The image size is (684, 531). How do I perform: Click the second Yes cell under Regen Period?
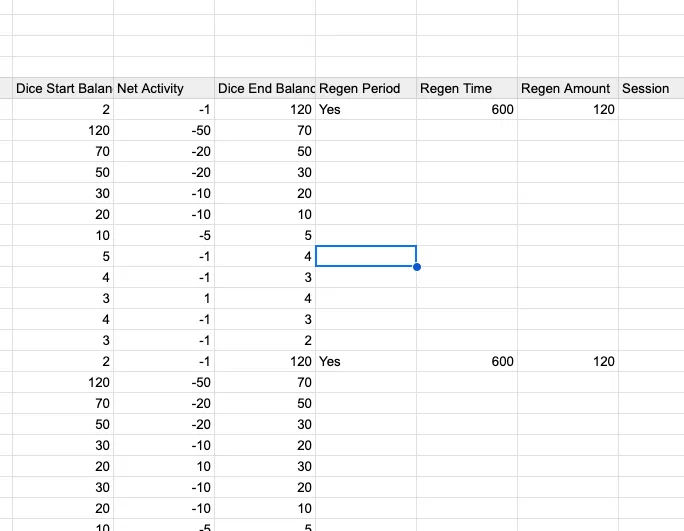365,361
